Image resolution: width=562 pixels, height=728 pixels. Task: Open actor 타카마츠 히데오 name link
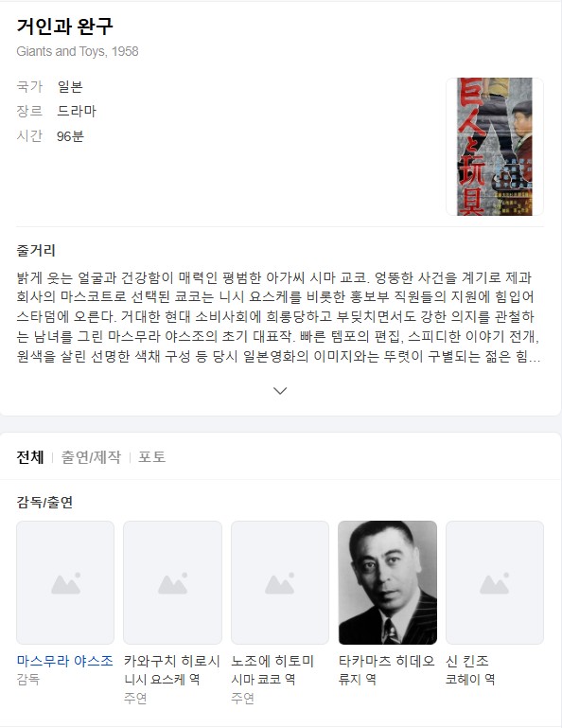[387, 661]
